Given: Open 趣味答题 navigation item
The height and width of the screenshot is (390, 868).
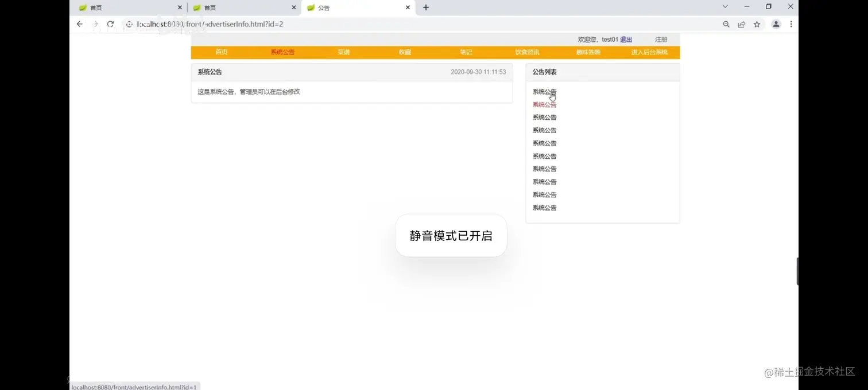Looking at the screenshot, I should 588,52.
